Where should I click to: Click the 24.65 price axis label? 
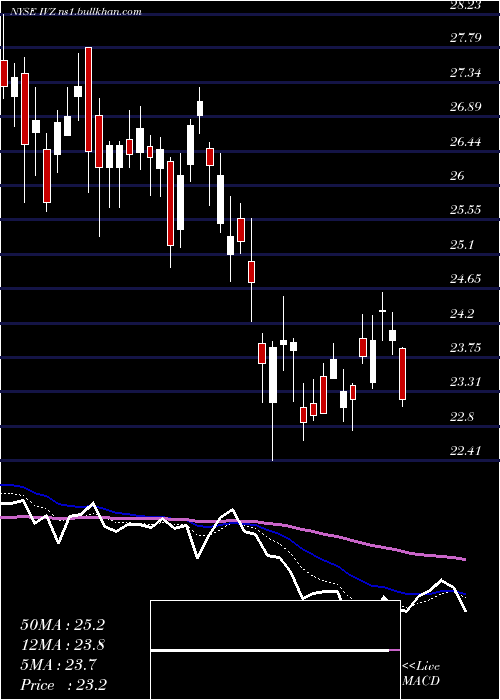[x=465, y=279]
